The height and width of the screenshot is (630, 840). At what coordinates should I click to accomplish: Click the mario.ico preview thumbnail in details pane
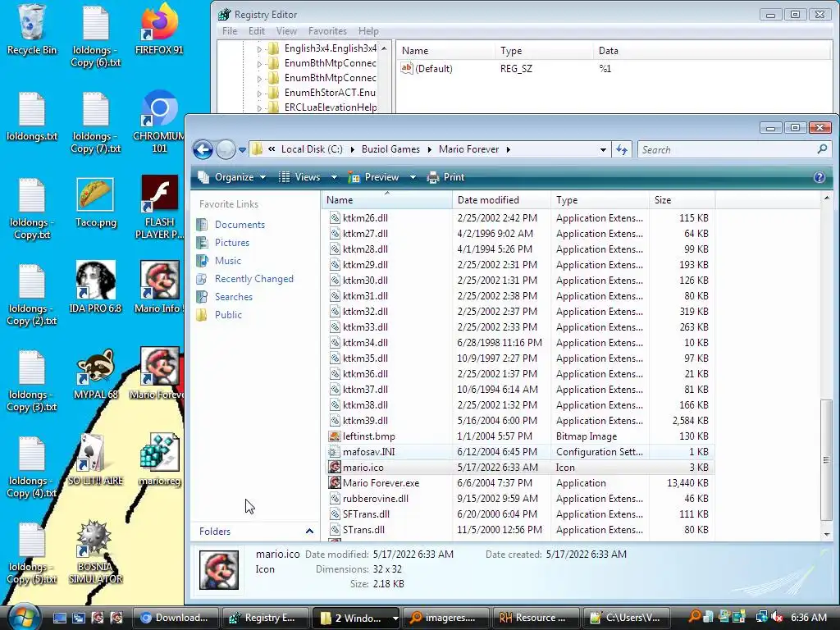pos(219,569)
